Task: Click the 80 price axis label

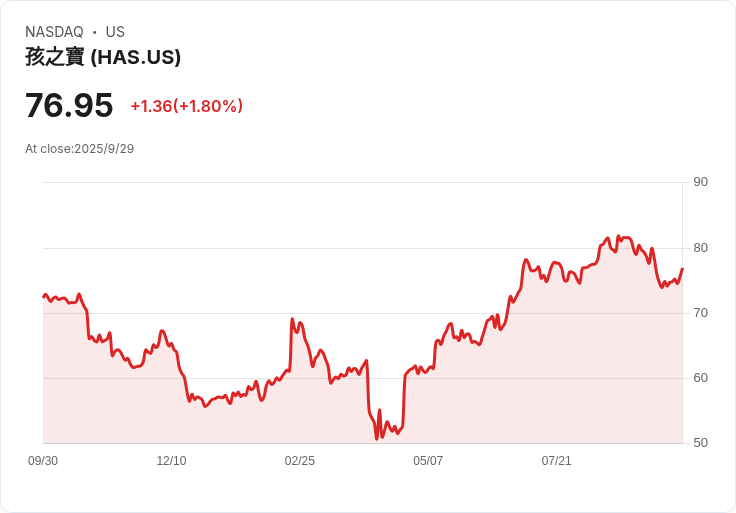Action: pos(700,248)
